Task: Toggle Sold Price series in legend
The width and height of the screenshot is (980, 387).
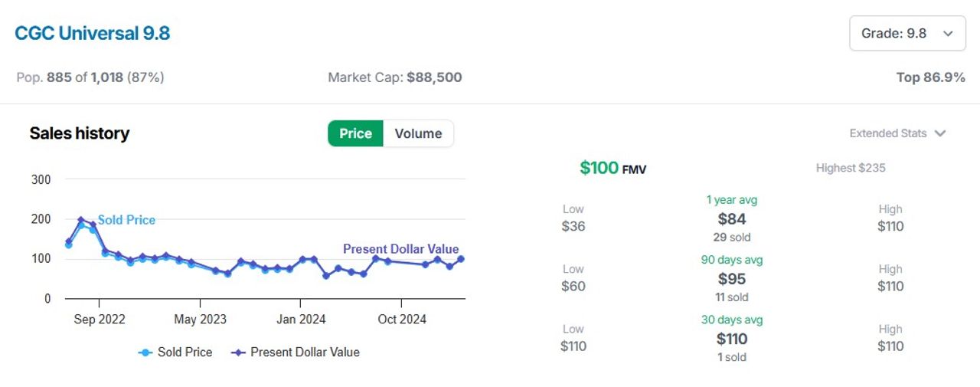Action: (x=175, y=353)
